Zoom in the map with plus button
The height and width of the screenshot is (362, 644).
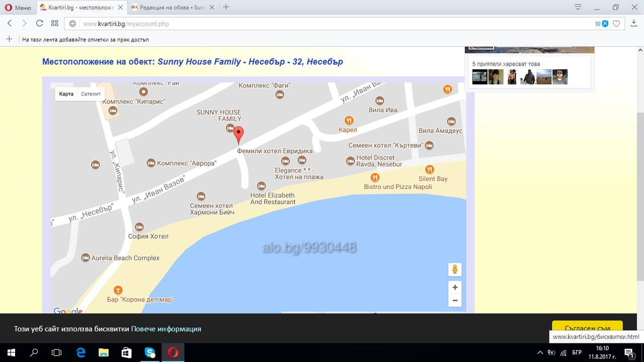(x=455, y=288)
